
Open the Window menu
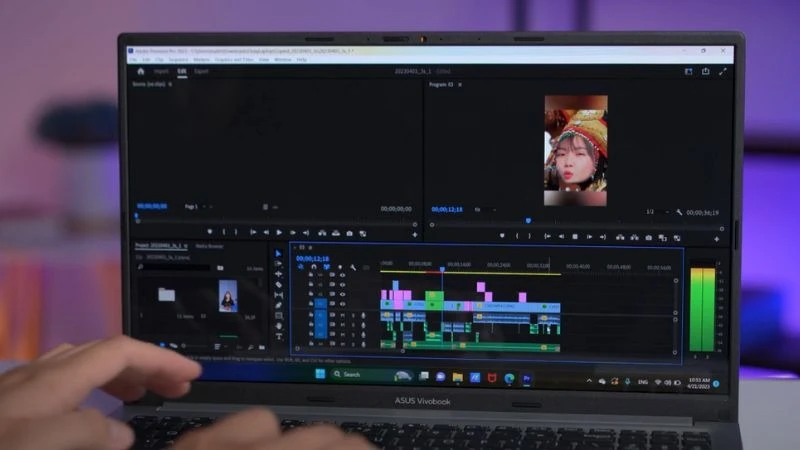[283, 60]
